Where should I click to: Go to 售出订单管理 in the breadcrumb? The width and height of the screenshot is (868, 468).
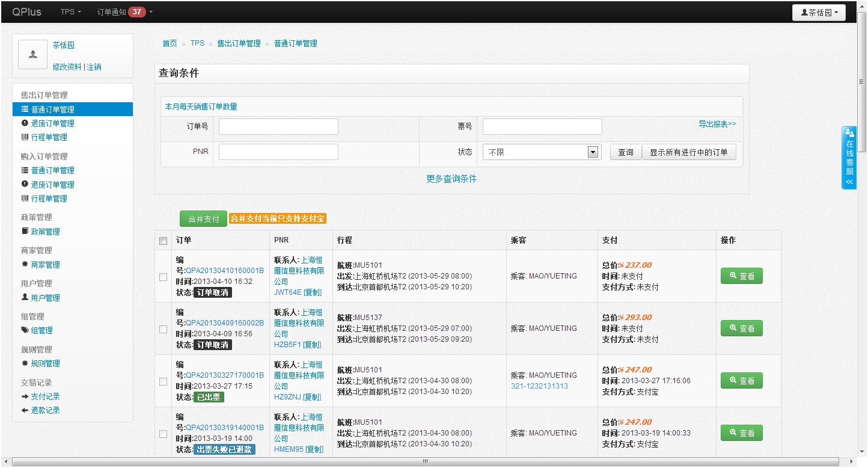[239, 43]
